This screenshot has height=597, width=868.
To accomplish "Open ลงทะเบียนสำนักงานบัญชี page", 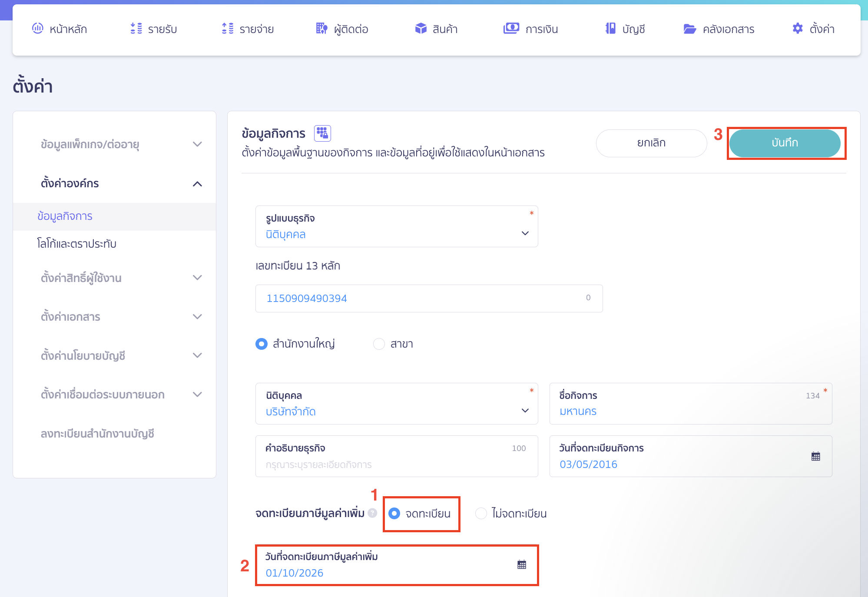I will [97, 434].
